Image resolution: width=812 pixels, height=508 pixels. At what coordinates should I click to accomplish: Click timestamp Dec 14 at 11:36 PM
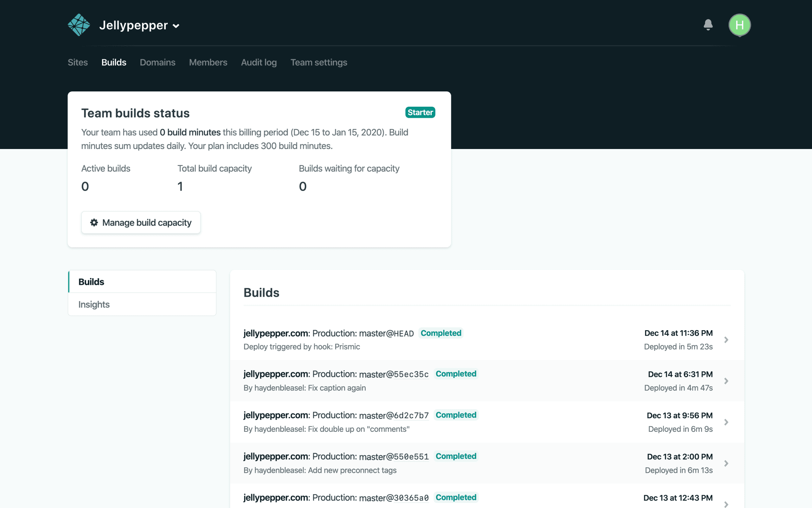[x=678, y=333]
